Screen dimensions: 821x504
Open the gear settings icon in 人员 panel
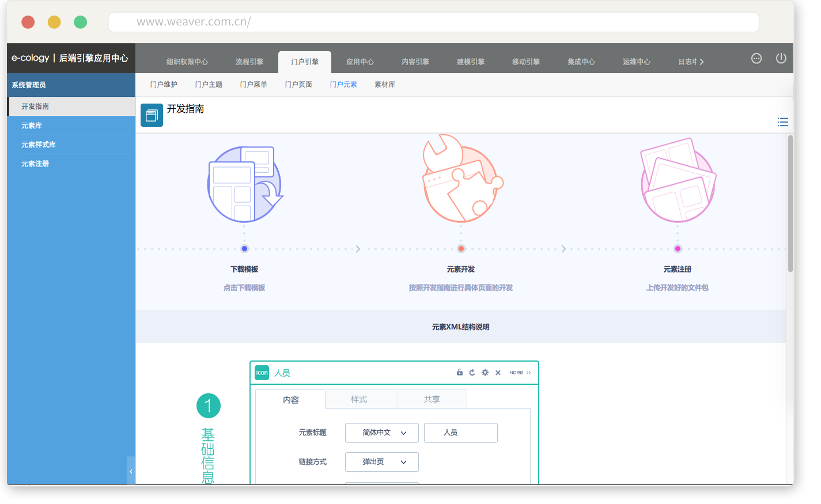click(485, 373)
